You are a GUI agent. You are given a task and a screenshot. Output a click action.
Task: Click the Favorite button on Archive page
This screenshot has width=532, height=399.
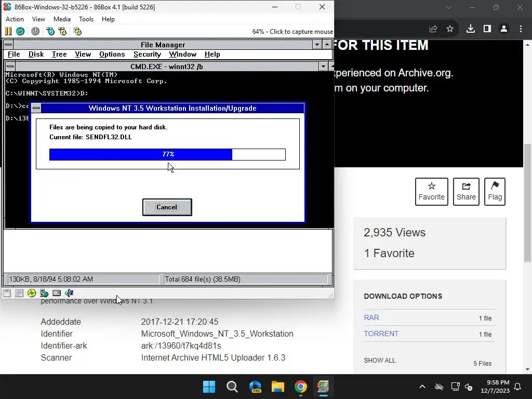432,192
